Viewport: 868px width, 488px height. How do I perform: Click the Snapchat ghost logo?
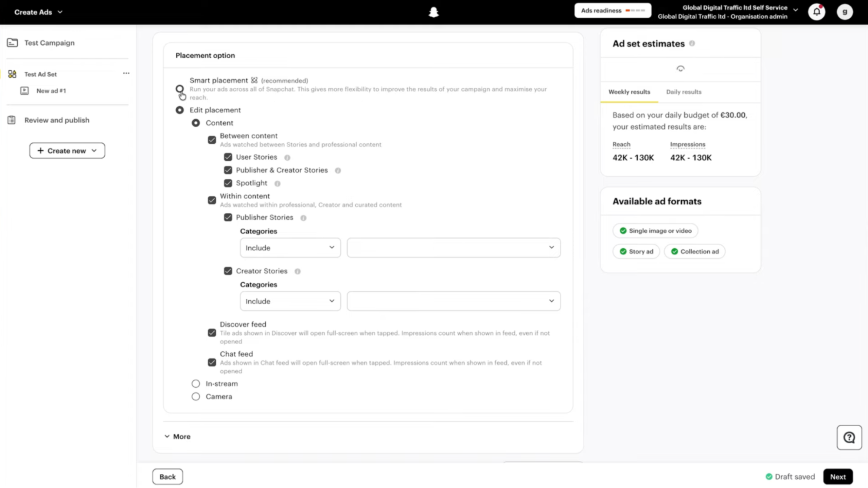point(433,12)
